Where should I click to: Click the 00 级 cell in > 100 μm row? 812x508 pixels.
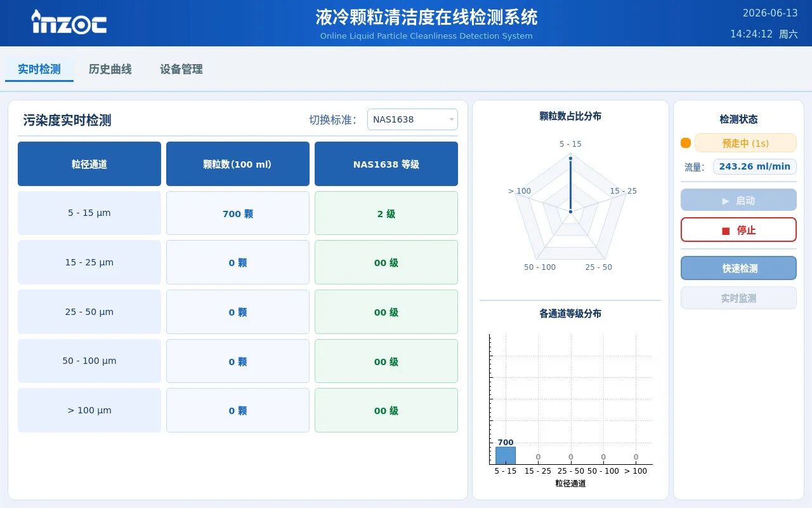(x=386, y=410)
